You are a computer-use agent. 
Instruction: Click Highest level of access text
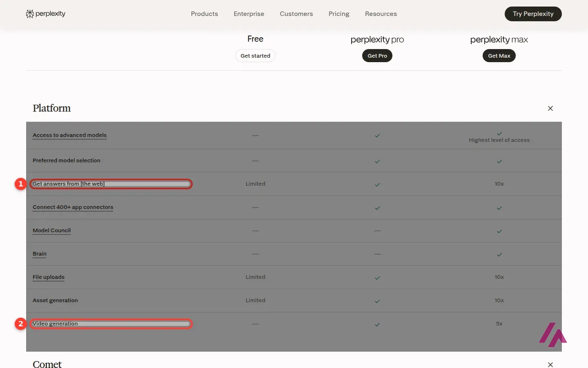[499, 140]
